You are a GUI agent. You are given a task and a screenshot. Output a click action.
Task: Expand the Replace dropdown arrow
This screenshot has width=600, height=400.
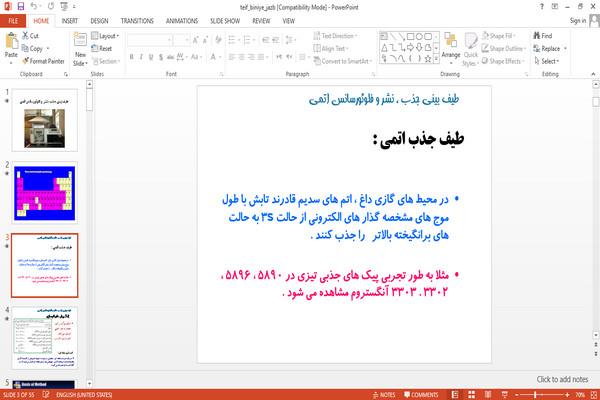coord(565,49)
